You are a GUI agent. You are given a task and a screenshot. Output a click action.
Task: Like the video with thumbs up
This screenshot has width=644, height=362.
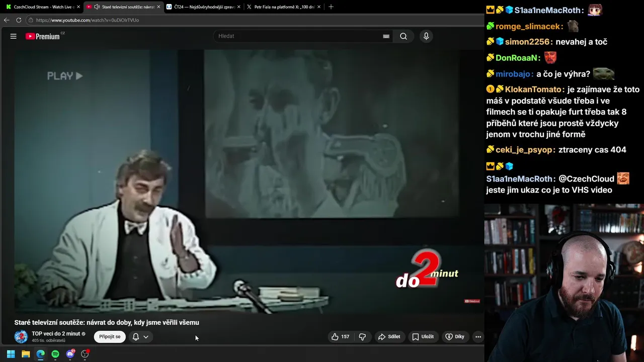[340, 337]
